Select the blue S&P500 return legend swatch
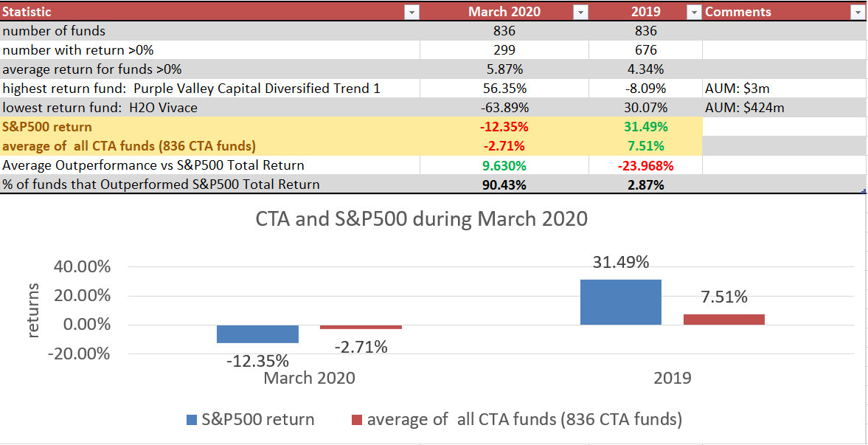Screen dimensions: 868x445 [192, 420]
